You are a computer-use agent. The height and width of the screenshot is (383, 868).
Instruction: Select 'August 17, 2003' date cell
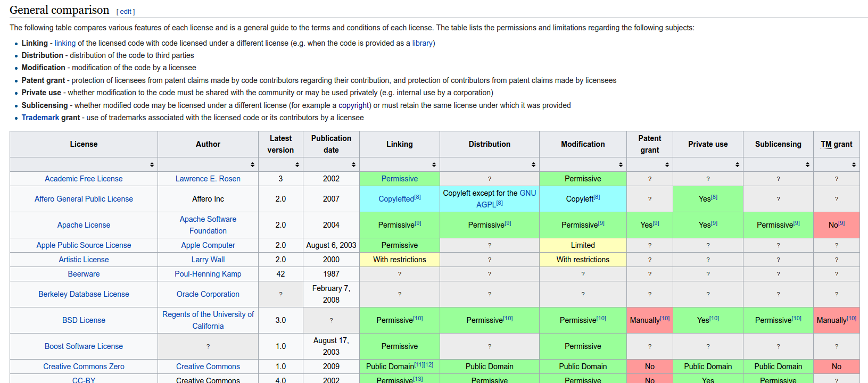[331, 346]
